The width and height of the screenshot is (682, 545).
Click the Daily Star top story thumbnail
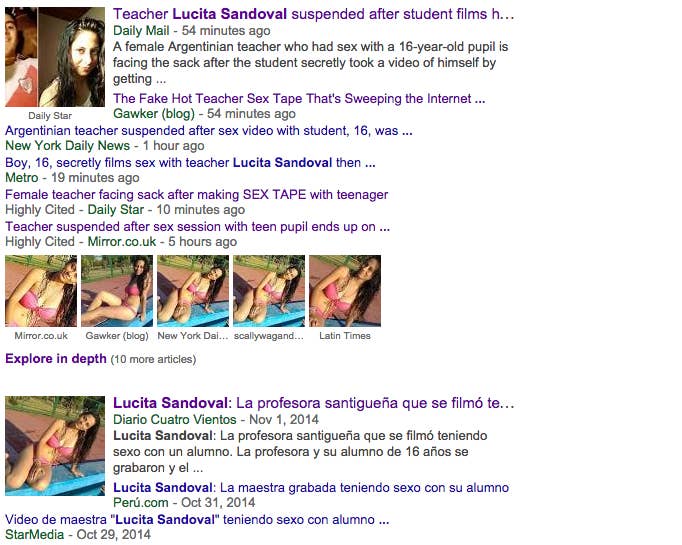[55, 57]
